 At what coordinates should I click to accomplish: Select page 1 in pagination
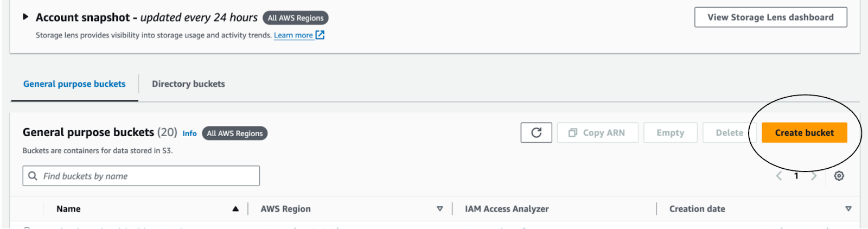click(796, 176)
